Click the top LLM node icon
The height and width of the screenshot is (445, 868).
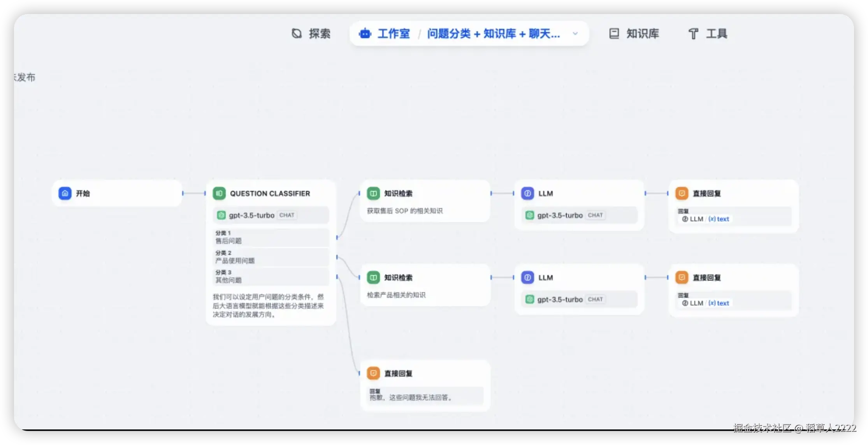[x=527, y=193]
